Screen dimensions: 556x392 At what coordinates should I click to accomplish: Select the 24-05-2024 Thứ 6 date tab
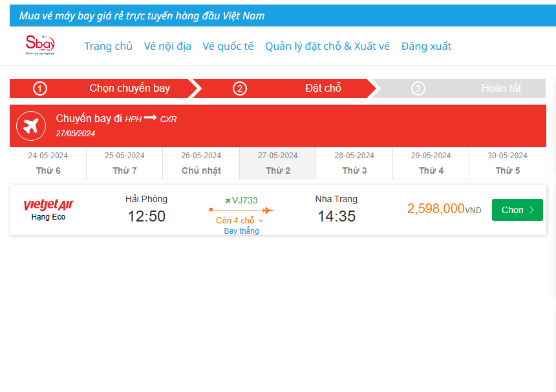[x=48, y=163]
